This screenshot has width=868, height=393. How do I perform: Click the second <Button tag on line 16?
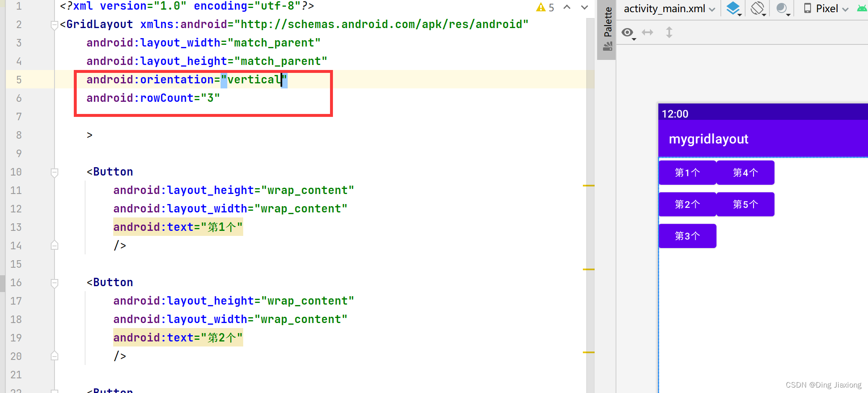(x=110, y=282)
